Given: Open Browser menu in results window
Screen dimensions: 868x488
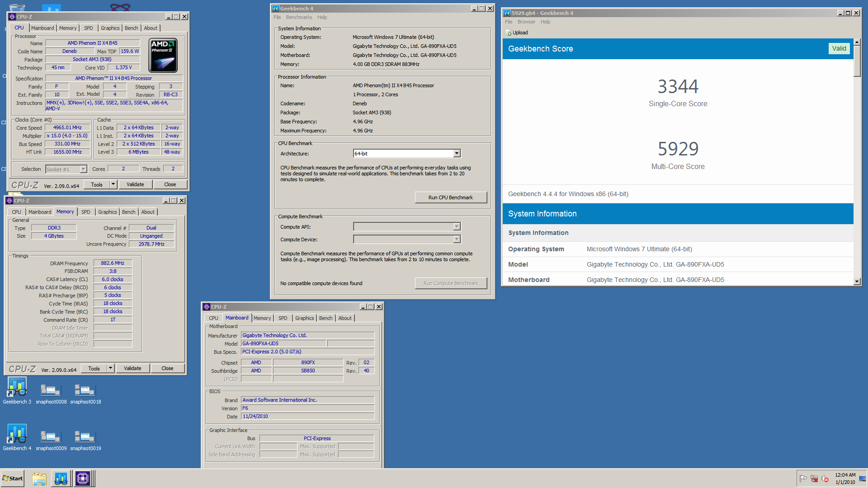Looking at the screenshot, I should [x=526, y=22].
